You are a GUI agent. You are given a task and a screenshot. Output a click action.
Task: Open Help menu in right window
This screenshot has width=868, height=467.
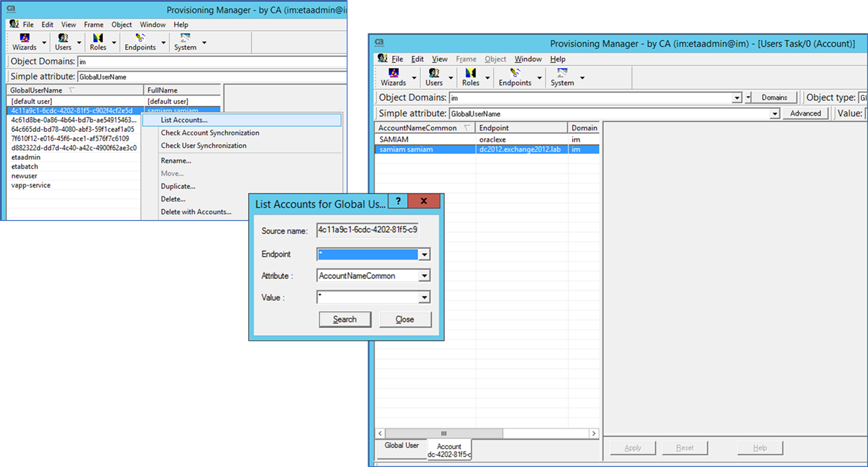pyautogui.click(x=557, y=59)
